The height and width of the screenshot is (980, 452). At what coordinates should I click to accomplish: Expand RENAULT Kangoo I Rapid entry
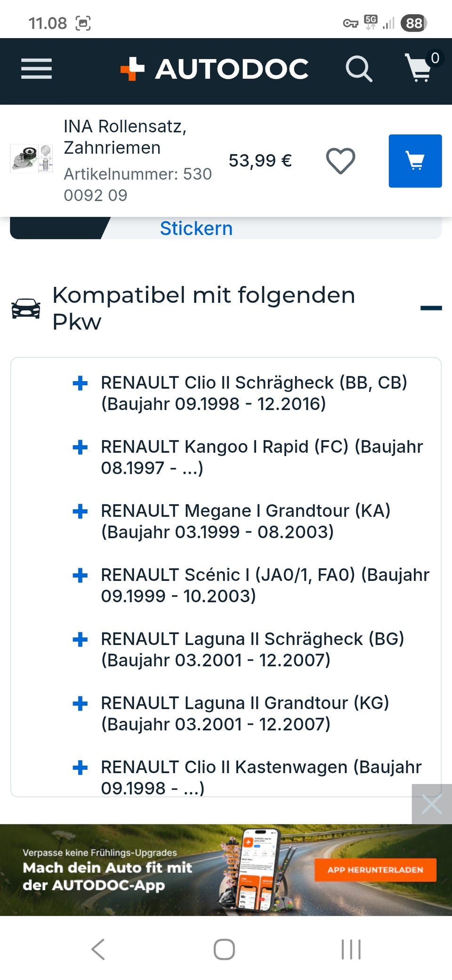(80, 447)
